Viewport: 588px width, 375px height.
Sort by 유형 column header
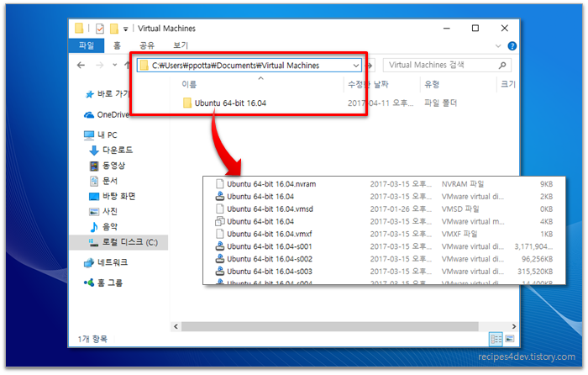pyautogui.click(x=432, y=84)
